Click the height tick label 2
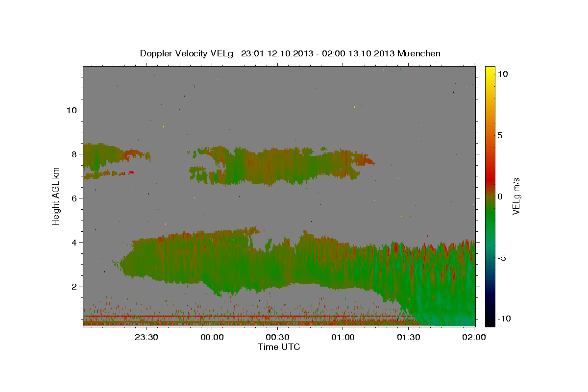 pos(75,286)
